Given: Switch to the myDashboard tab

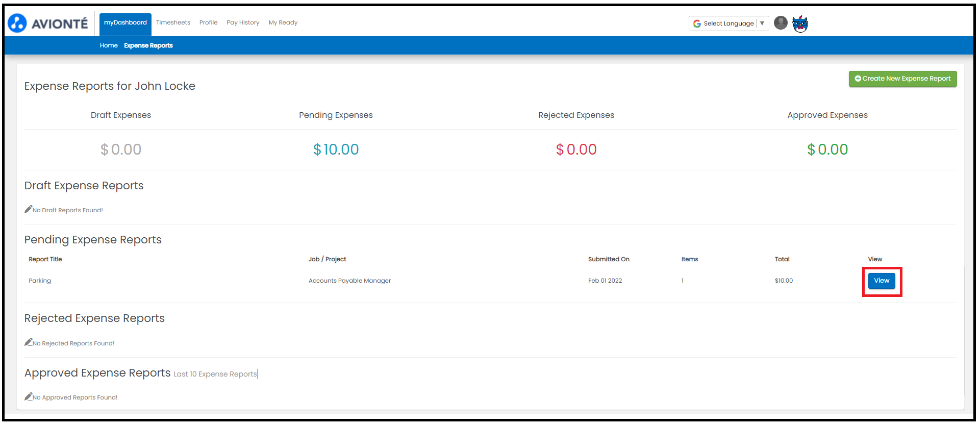Looking at the screenshot, I should click(x=125, y=24).
